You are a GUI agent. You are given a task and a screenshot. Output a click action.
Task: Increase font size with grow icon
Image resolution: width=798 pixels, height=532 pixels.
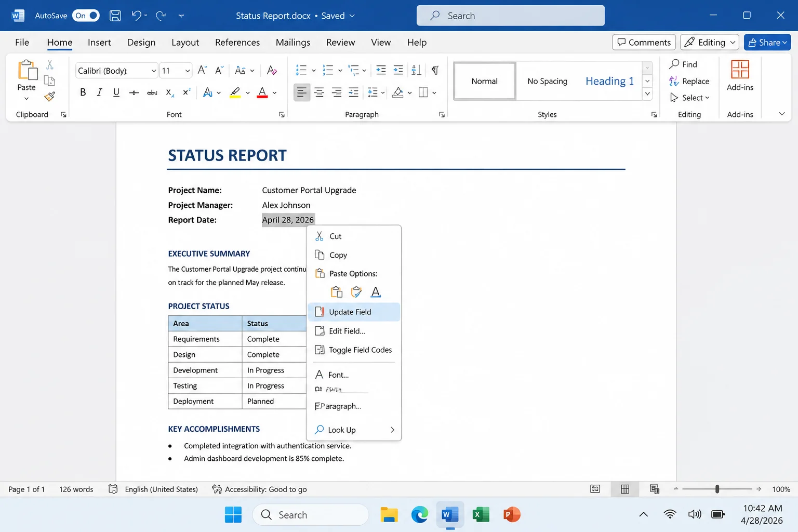click(x=202, y=70)
